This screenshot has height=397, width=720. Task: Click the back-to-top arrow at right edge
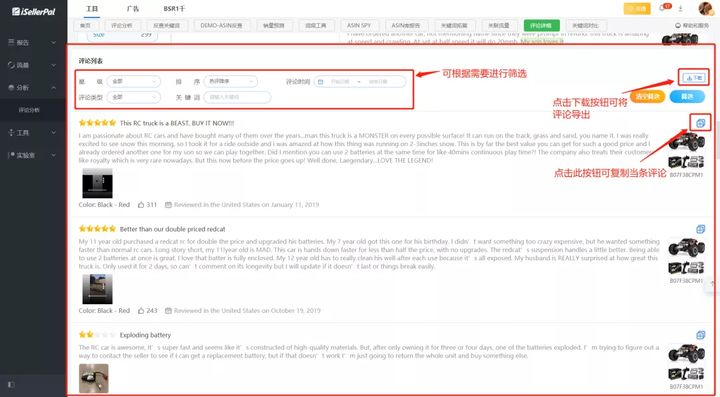[713, 284]
